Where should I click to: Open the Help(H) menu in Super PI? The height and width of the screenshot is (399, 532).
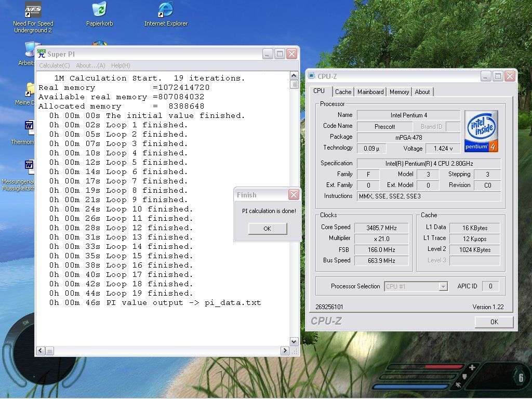pyautogui.click(x=121, y=65)
